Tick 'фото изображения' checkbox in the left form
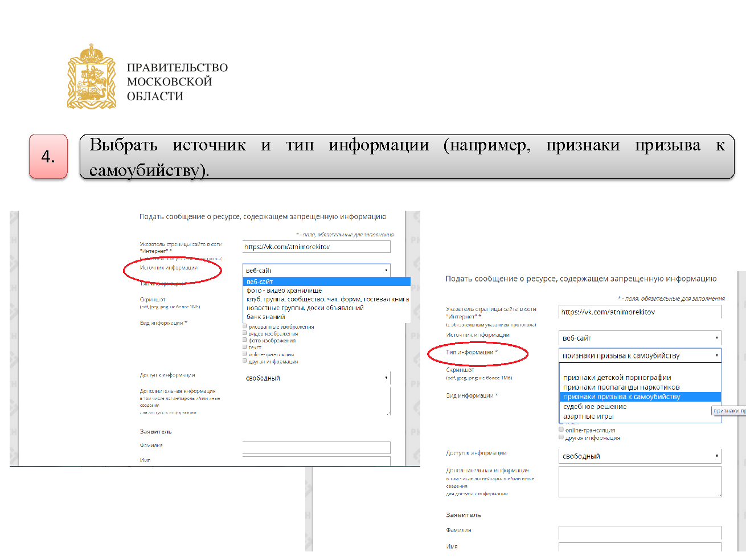 coord(245,340)
